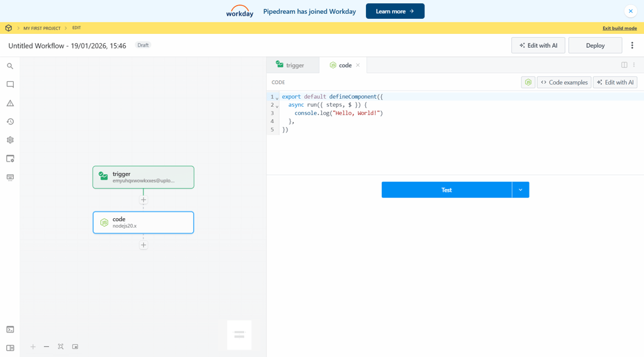Image resolution: width=644 pixels, height=357 pixels.
Task: Click the Learn more banner button
Action: point(395,11)
